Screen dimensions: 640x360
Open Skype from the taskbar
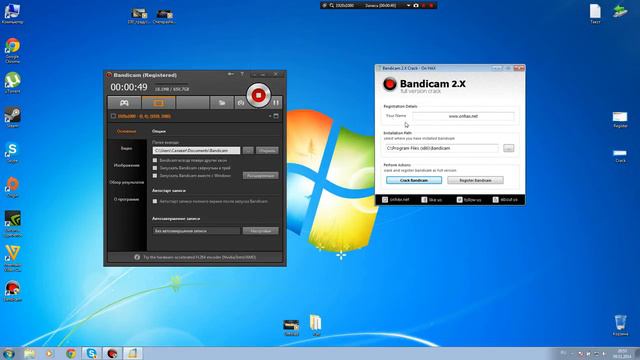point(91,353)
